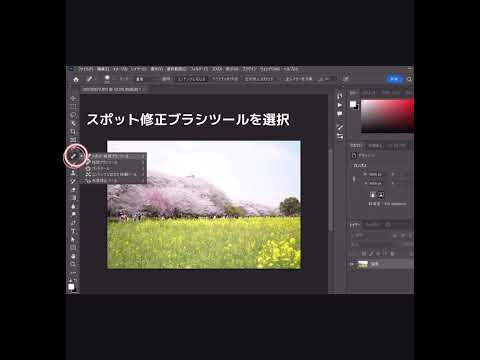Select the Dodge tool
Screen dimensions: 480x360
point(73,214)
